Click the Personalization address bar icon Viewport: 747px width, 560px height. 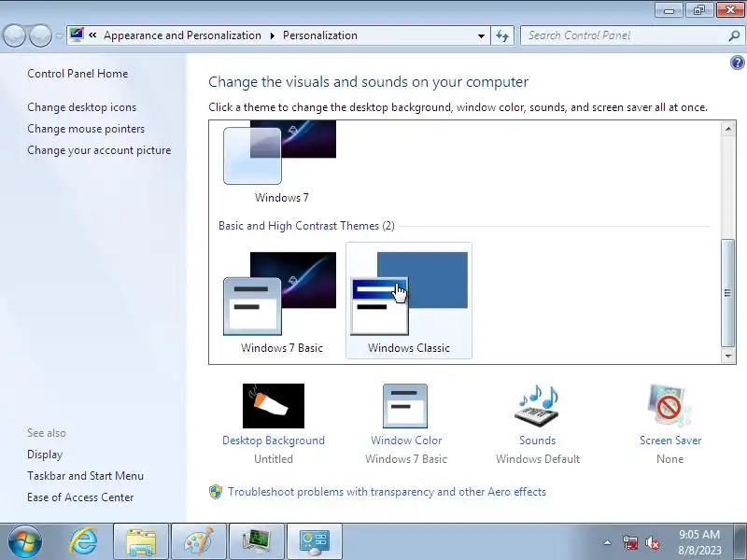(x=77, y=35)
